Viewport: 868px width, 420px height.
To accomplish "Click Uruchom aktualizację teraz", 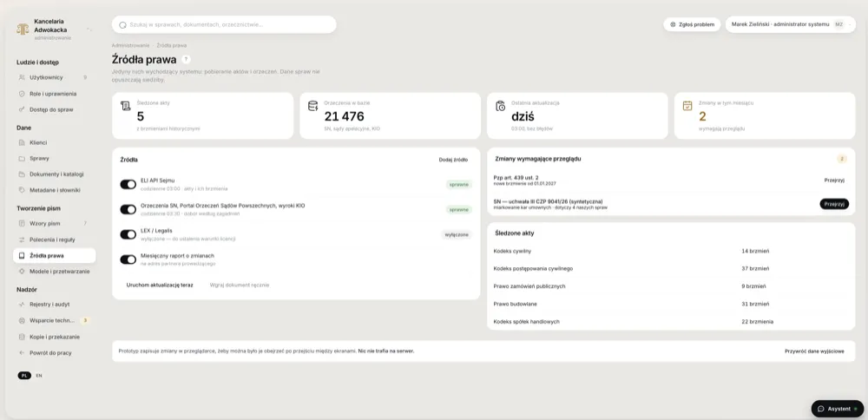I will click(x=160, y=285).
